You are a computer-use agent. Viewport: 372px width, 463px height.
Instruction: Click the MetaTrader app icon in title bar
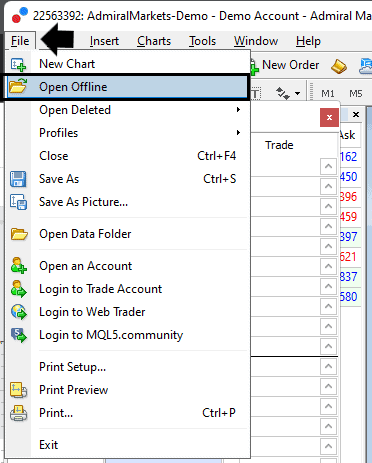coord(19,15)
